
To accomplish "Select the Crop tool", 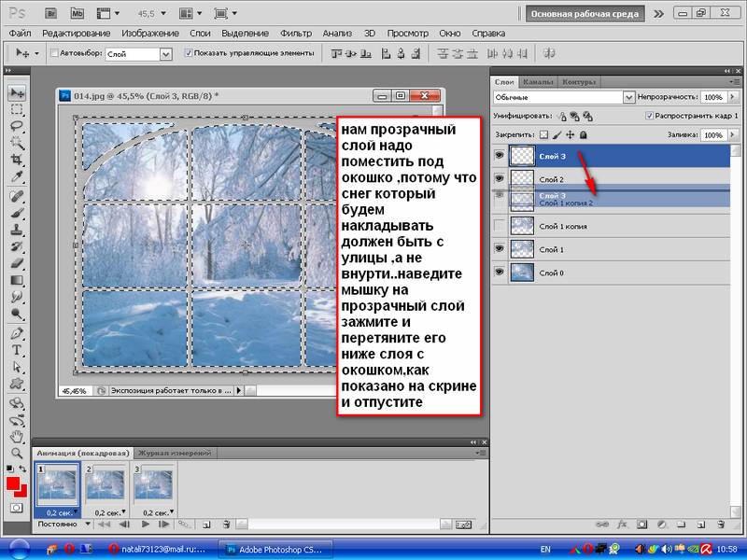I will click(17, 160).
